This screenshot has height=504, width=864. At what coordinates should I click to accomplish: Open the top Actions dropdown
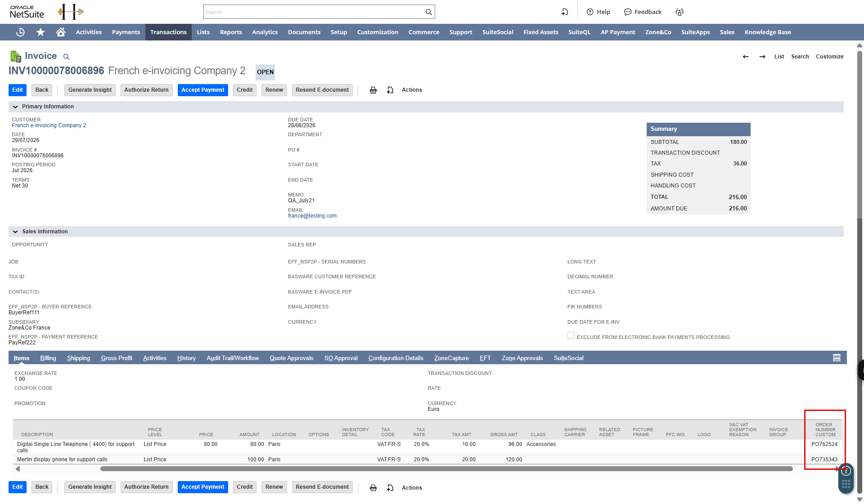412,90
